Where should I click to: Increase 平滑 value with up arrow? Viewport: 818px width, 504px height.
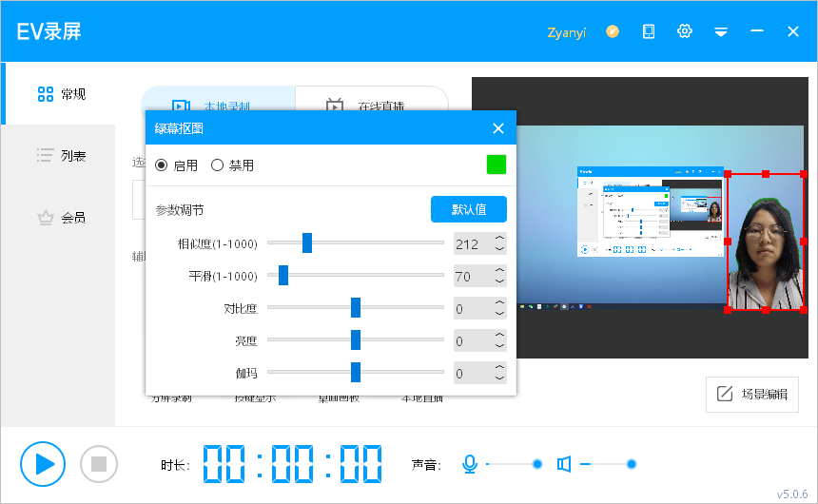[x=499, y=270]
